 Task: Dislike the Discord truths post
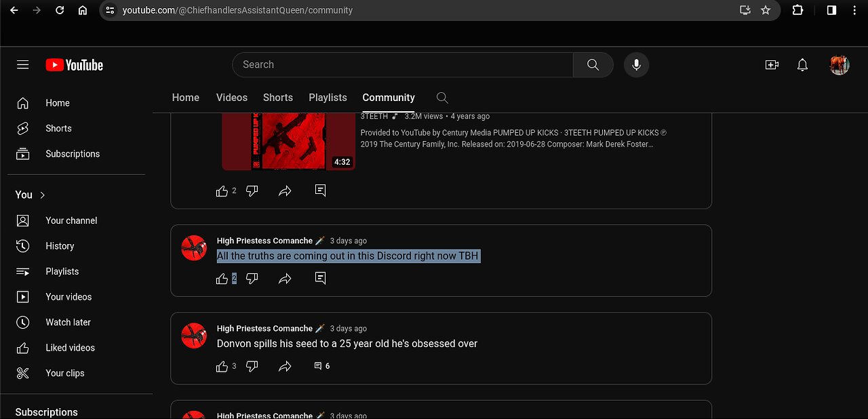coord(252,279)
